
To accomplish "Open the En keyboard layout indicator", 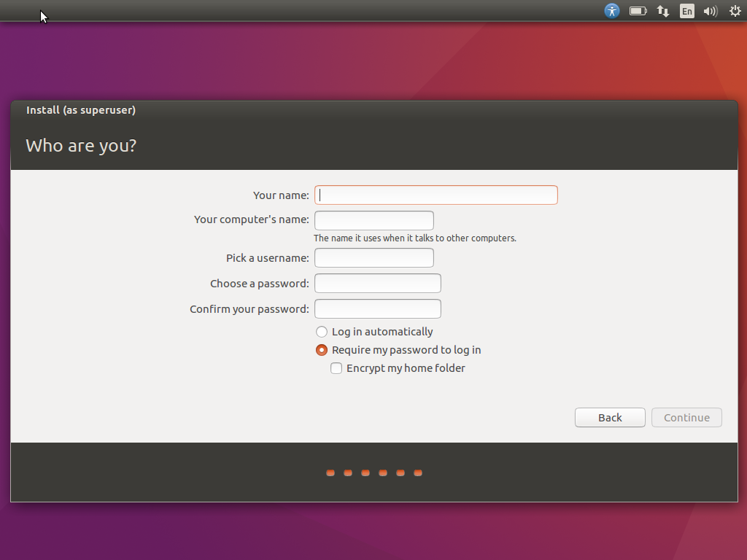I will (686, 11).
